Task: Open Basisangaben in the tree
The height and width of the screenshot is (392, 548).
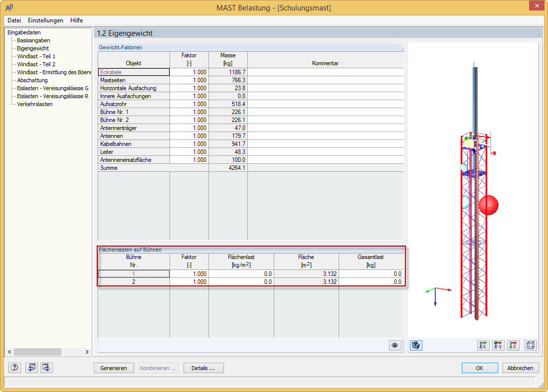Action: [33, 40]
